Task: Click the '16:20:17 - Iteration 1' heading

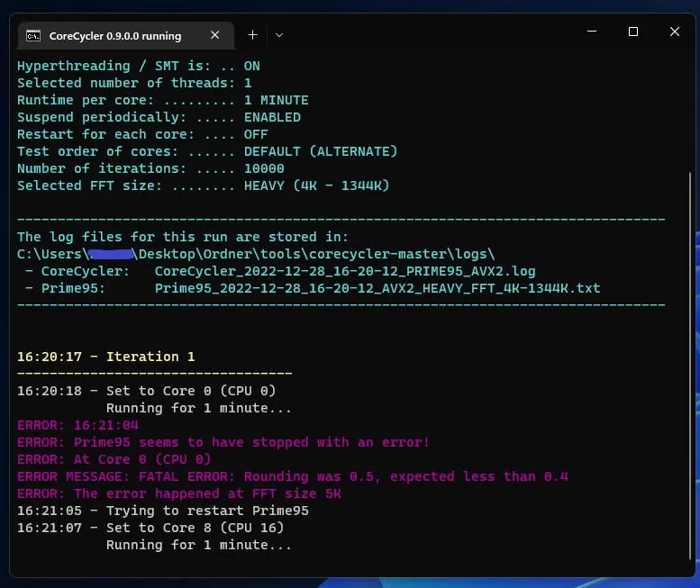Action: [105, 357]
